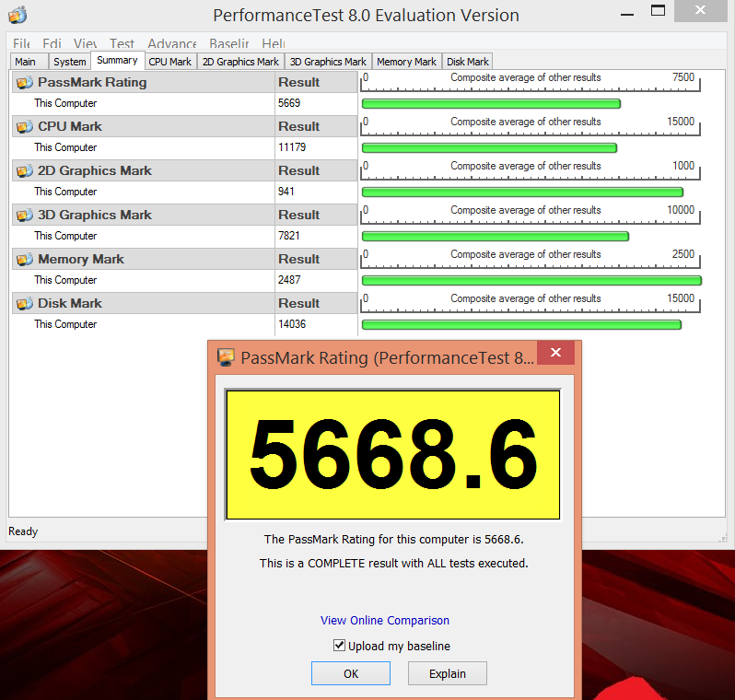This screenshot has width=735, height=700.
Task: Click OK in the PassMark Rating dialog
Action: 351,673
